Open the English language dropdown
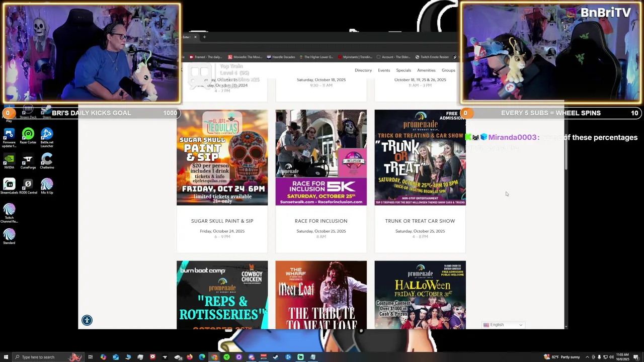 pyautogui.click(x=503, y=325)
